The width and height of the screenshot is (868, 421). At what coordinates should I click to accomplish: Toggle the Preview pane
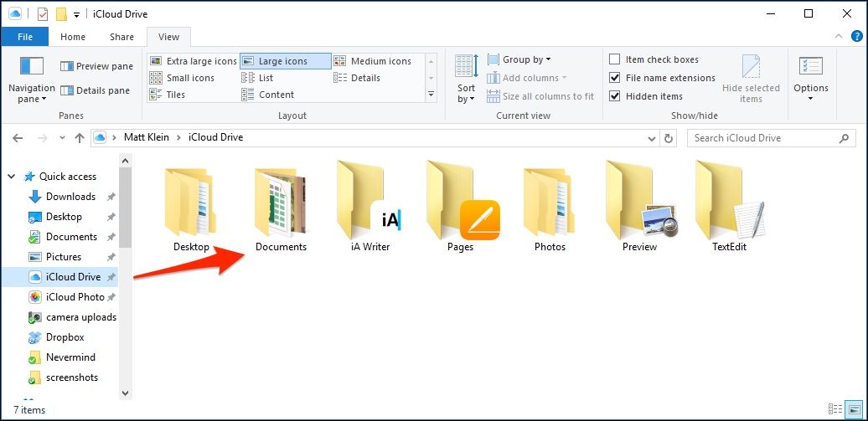click(x=97, y=66)
